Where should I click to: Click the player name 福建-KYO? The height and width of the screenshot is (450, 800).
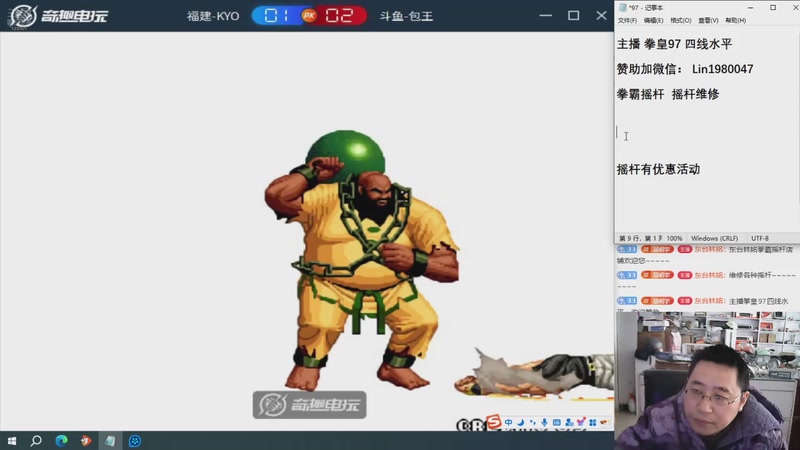pyautogui.click(x=213, y=16)
